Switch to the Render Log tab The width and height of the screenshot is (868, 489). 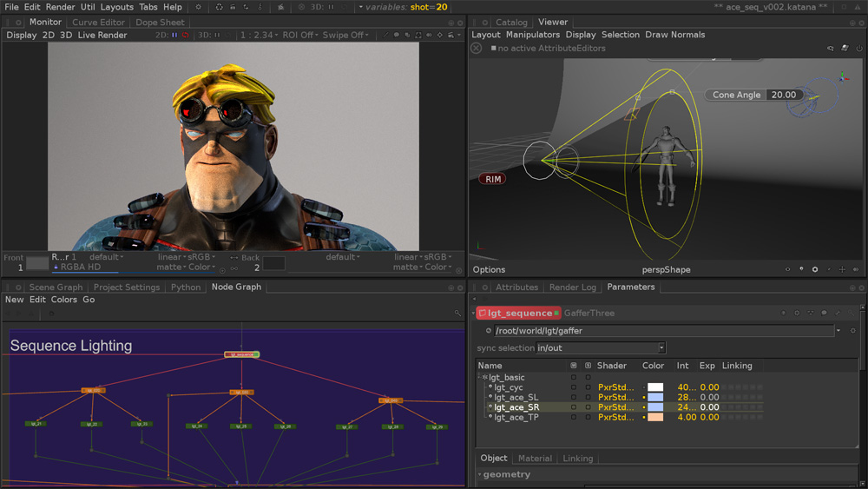(572, 287)
